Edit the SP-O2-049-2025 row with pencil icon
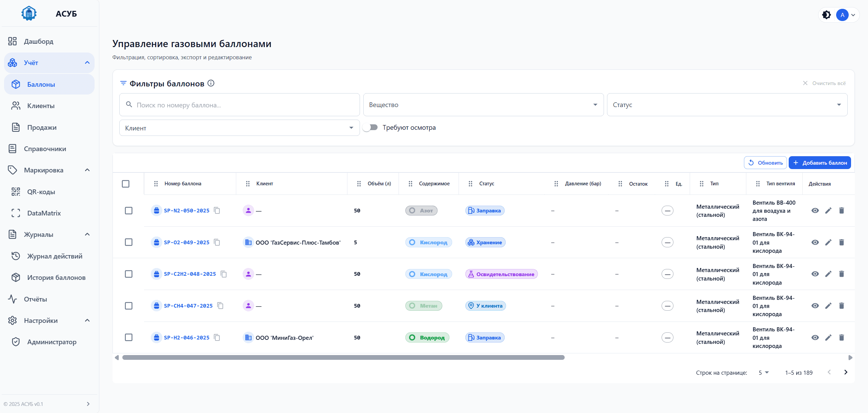This screenshot has width=868, height=413. pos(828,242)
